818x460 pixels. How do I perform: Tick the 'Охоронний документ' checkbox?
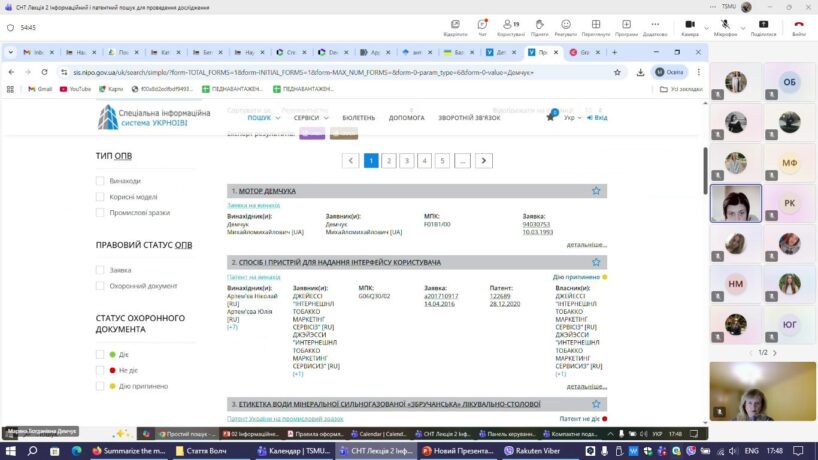click(x=100, y=285)
